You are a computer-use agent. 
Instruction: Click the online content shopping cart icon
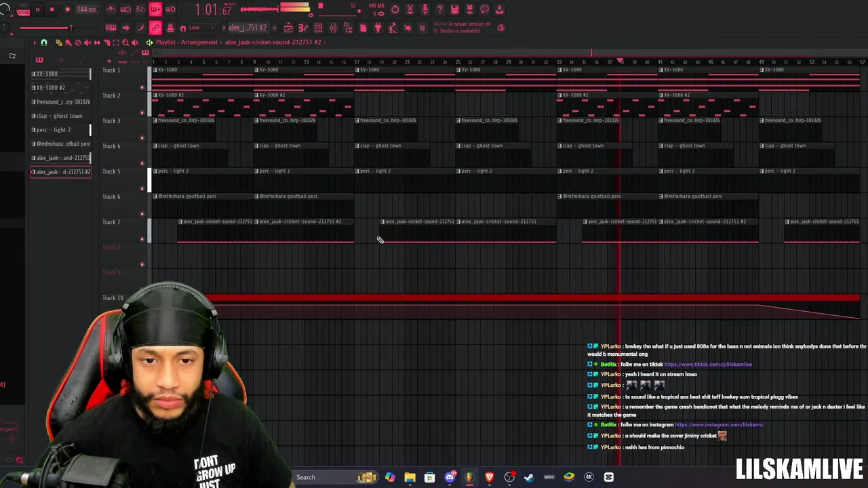tap(422, 28)
